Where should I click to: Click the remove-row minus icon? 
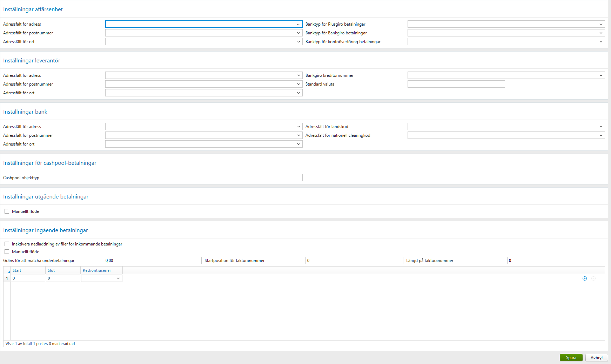coord(593,278)
